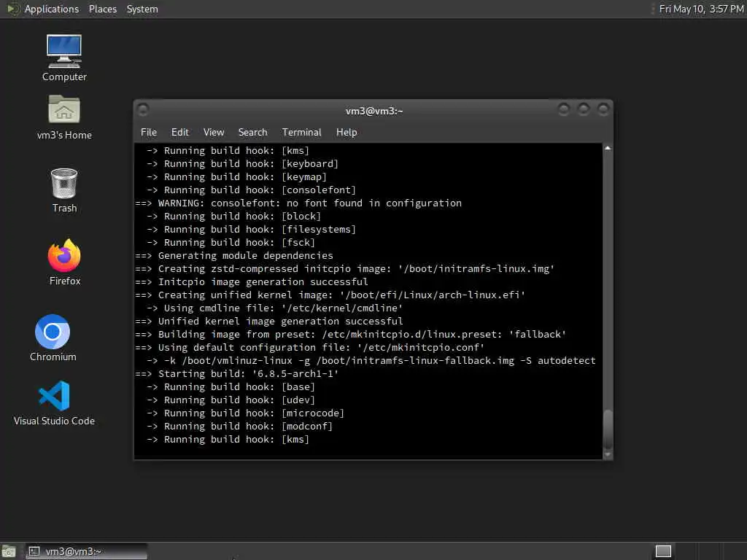Click the [keyboard] build hook line
The height and width of the screenshot is (560, 747).
coord(242,164)
